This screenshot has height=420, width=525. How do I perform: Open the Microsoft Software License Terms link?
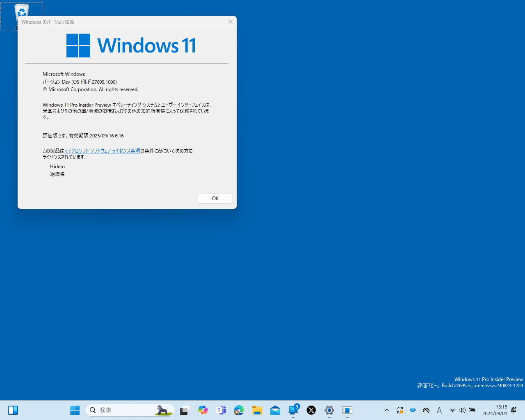coord(102,151)
